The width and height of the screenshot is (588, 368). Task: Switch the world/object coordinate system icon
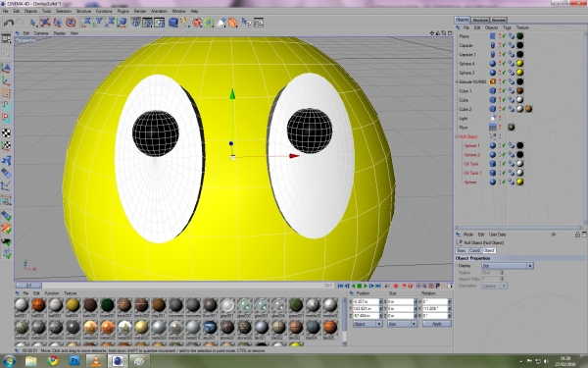coord(122,23)
